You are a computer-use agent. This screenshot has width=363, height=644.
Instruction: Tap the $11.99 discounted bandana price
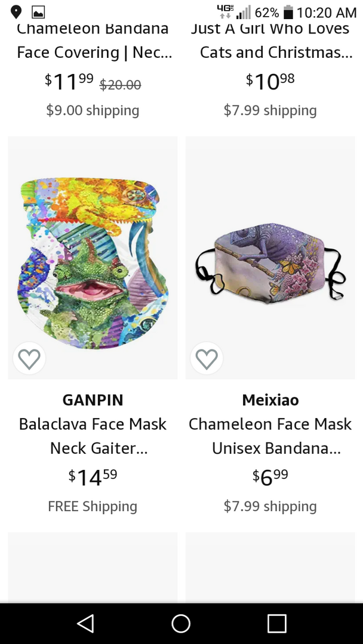[69, 81]
